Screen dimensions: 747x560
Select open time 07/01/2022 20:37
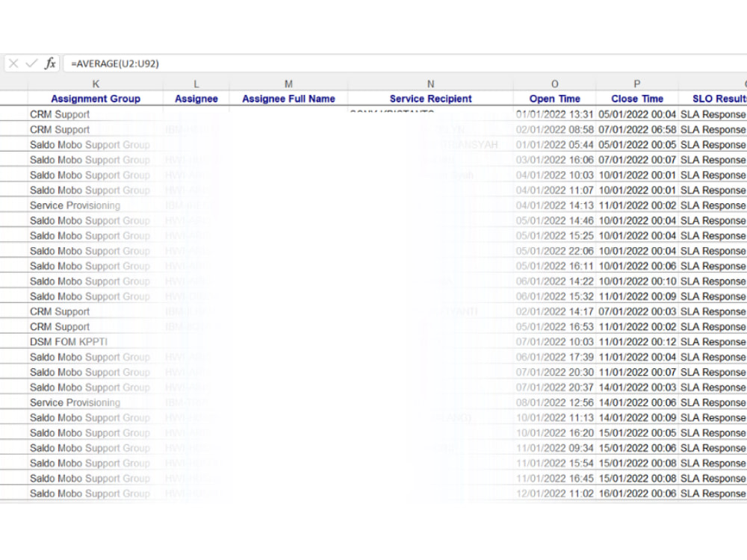click(554, 387)
